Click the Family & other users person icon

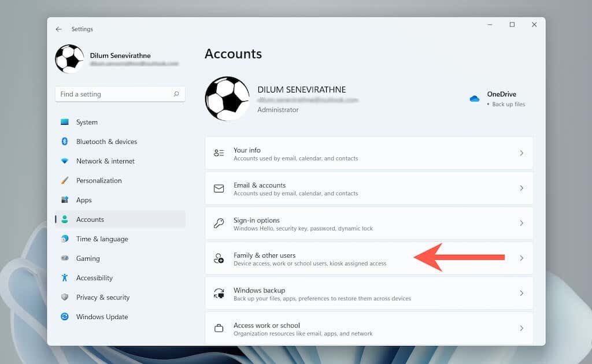(x=219, y=258)
